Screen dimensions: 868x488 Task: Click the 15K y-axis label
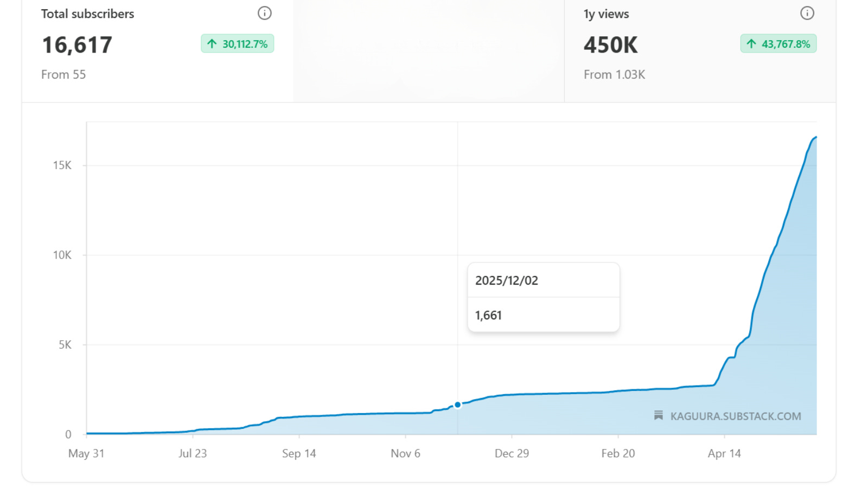[x=62, y=165]
